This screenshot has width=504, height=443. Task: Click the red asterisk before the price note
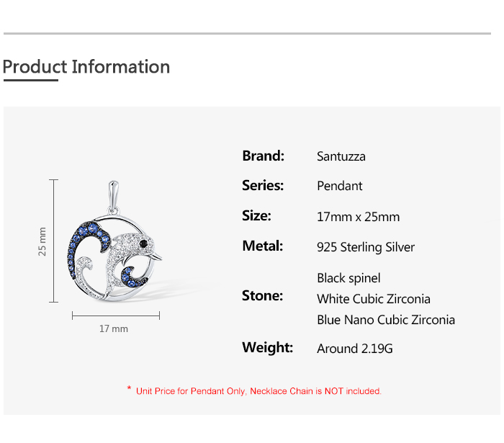pyautogui.click(x=129, y=389)
